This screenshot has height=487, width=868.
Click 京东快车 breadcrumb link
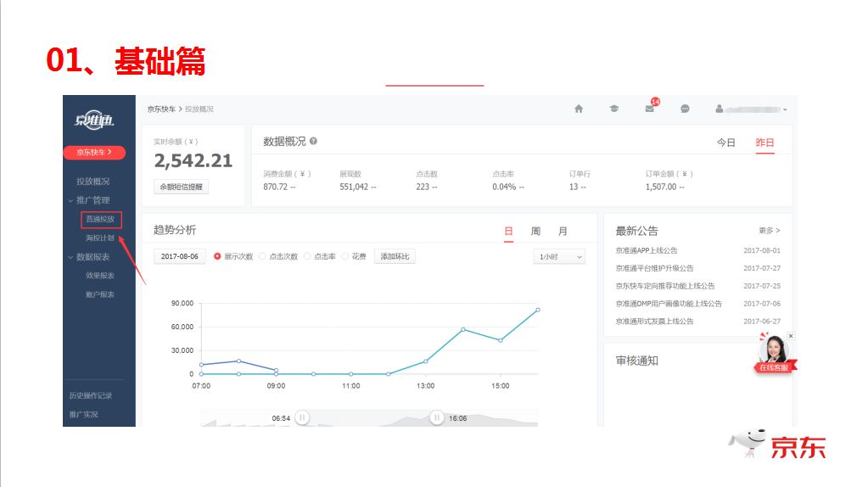[x=161, y=109]
